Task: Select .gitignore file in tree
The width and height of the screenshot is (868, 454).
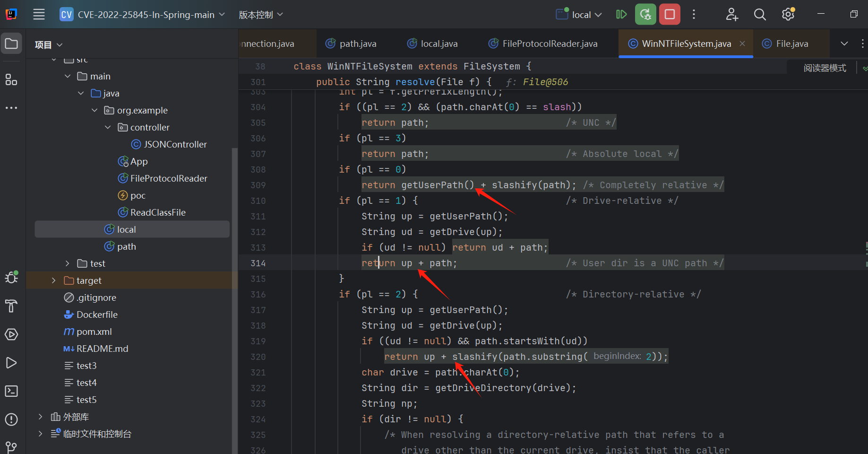Action: pos(90,297)
